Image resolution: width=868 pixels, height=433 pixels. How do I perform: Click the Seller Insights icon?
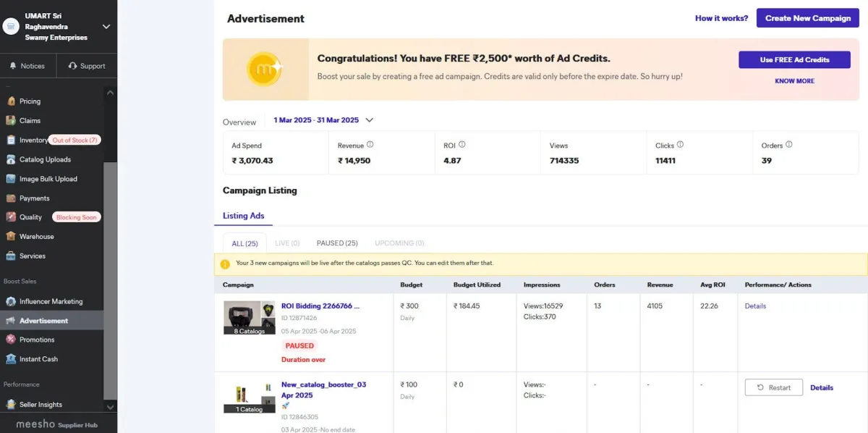tap(11, 405)
